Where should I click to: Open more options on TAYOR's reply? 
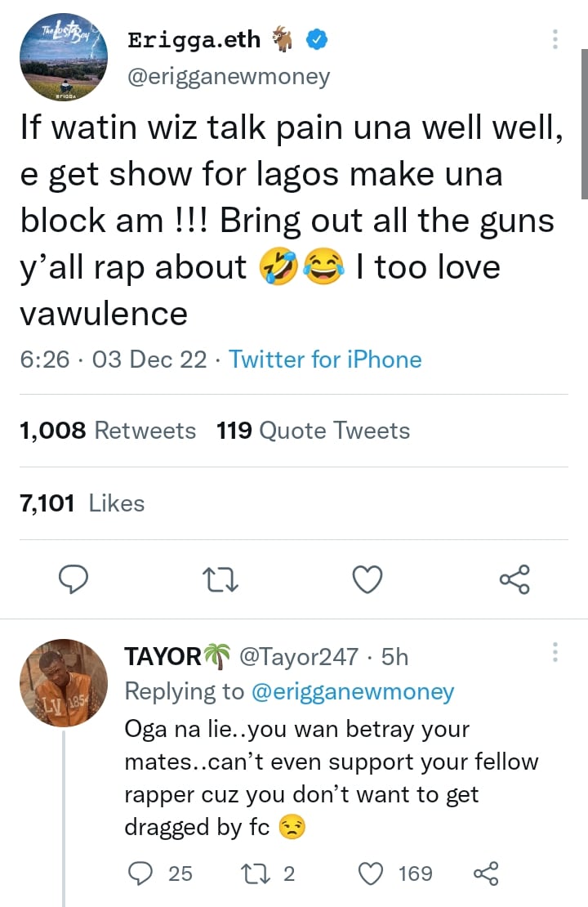tap(555, 652)
